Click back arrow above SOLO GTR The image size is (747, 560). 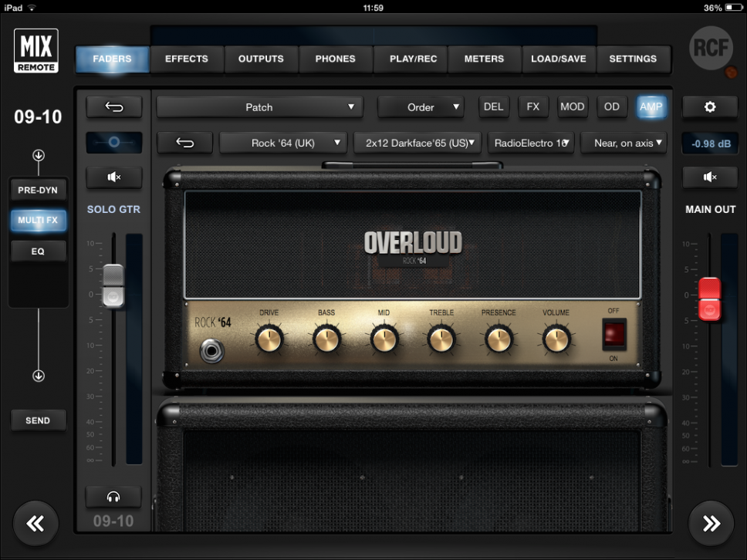[x=113, y=107]
